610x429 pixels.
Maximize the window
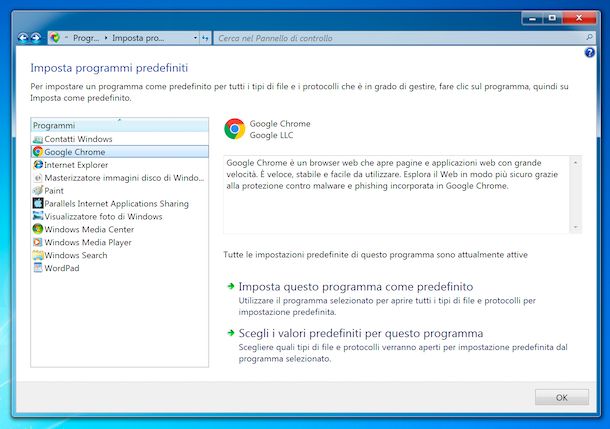click(x=552, y=18)
